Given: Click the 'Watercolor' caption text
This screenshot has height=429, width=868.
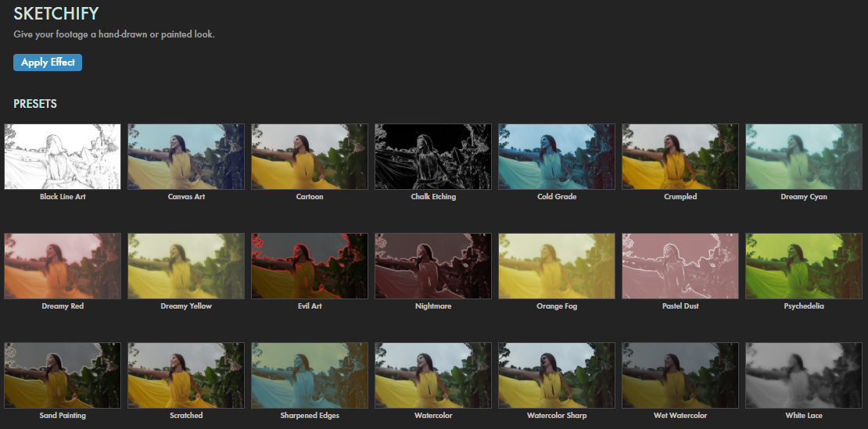Looking at the screenshot, I should tap(433, 416).
